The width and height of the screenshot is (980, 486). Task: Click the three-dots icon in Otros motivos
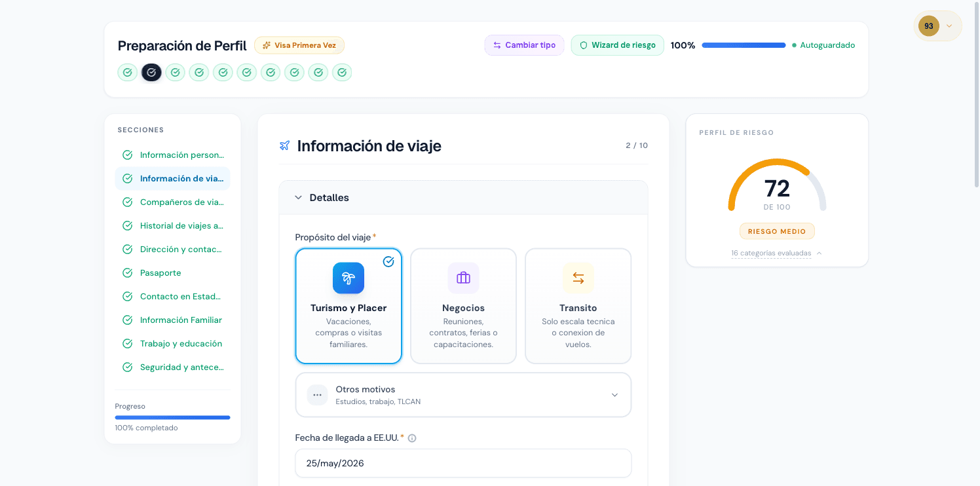click(x=317, y=395)
